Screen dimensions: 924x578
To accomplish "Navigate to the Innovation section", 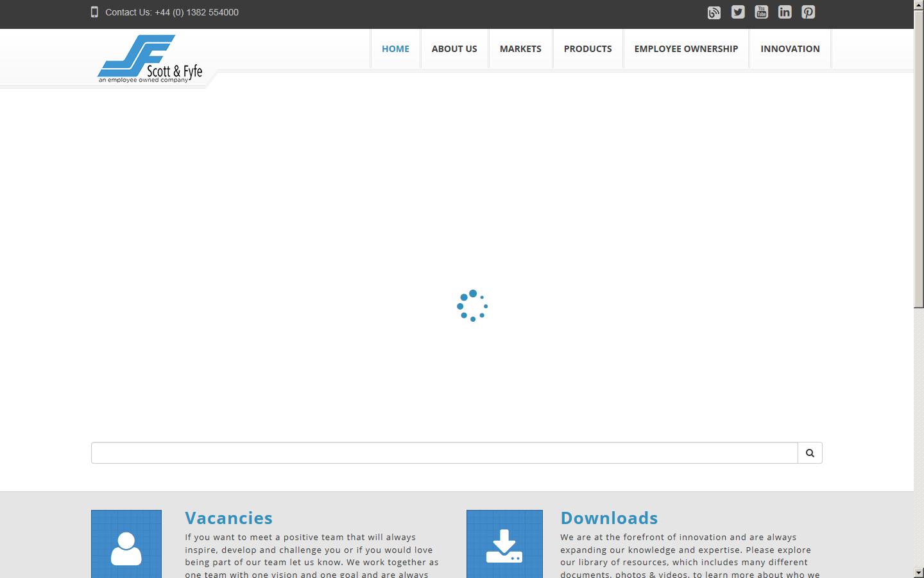I will coord(790,49).
